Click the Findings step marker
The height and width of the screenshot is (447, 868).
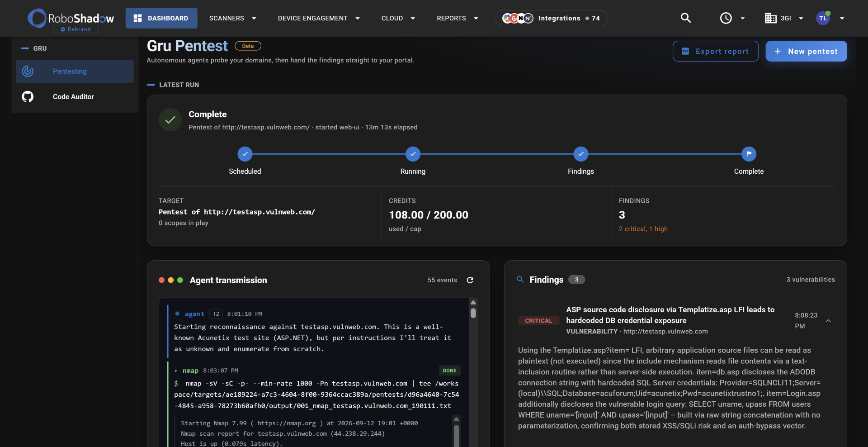pyautogui.click(x=581, y=154)
